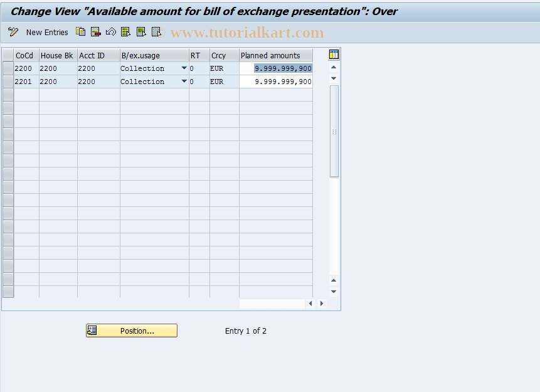Viewport: 540px width, 392px height.
Task: Open B/ex.usage dropdown for row 2200
Action: [183, 68]
